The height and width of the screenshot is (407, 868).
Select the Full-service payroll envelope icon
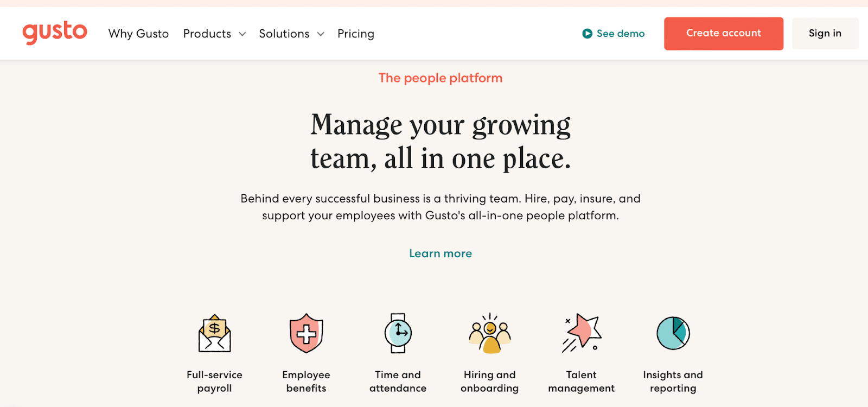tap(215, 333)
